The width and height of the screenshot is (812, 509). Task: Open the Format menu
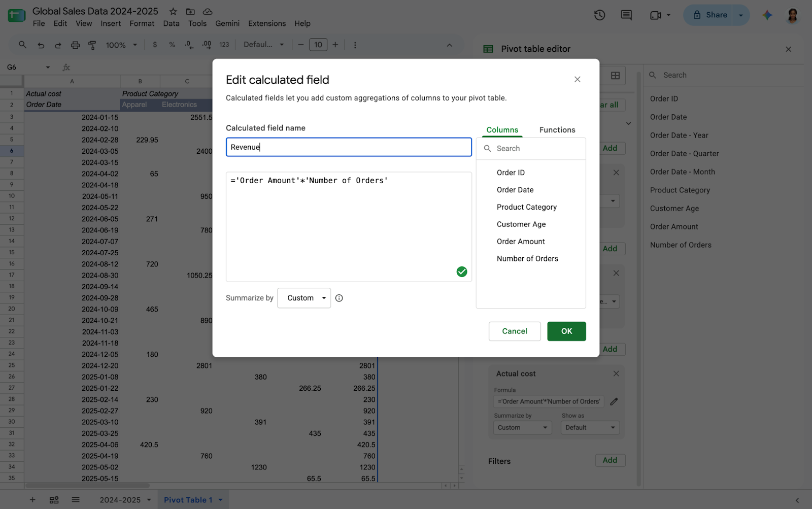tap(142, 23)
